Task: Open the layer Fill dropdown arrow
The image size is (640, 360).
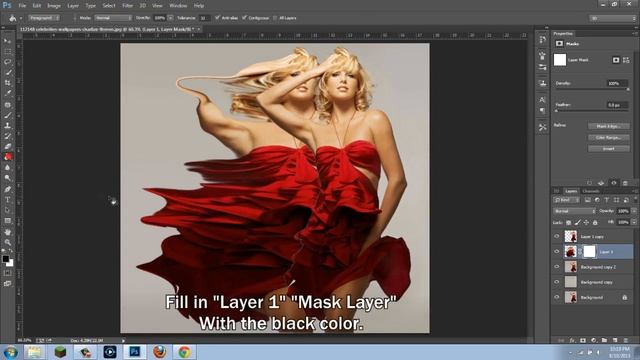Action: [634, 222]
